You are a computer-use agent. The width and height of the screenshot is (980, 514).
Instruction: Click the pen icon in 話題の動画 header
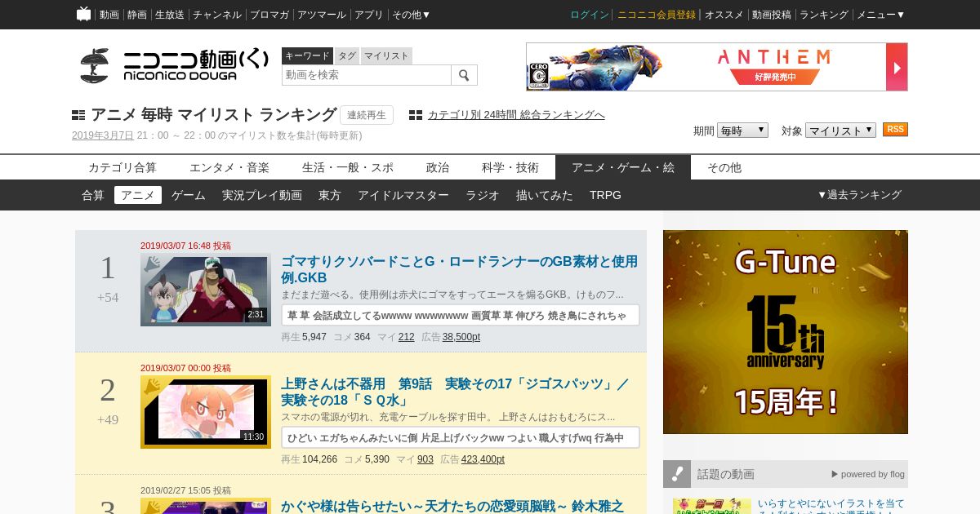point(677,473)
